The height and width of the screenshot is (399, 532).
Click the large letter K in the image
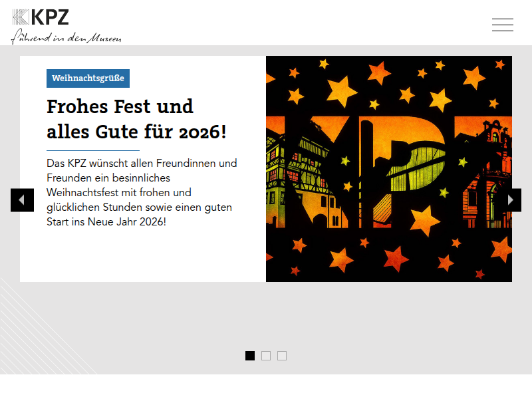(306, 173)
